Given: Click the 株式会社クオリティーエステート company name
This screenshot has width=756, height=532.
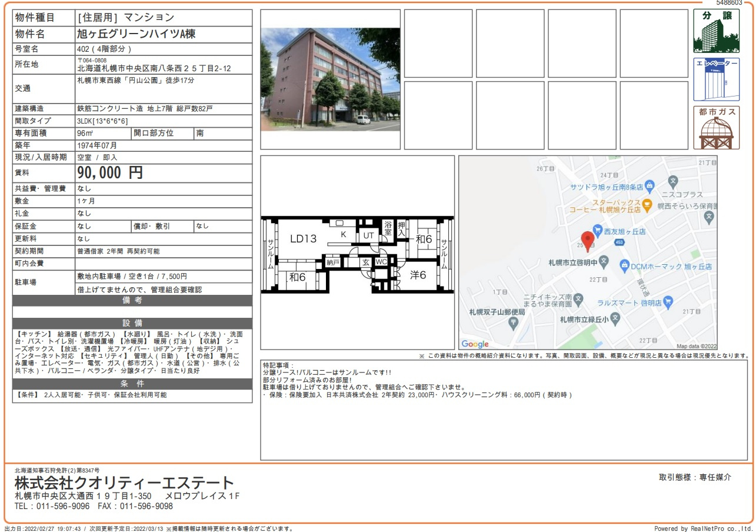Looking at the screenshot, I should coord(124,484).
